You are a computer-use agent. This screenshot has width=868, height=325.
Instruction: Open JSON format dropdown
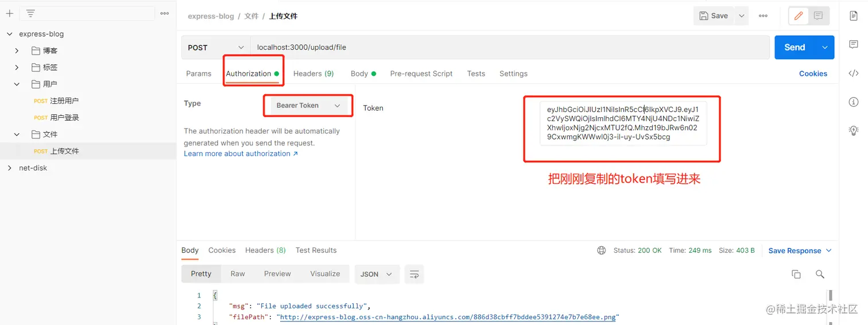click(376, 274)
